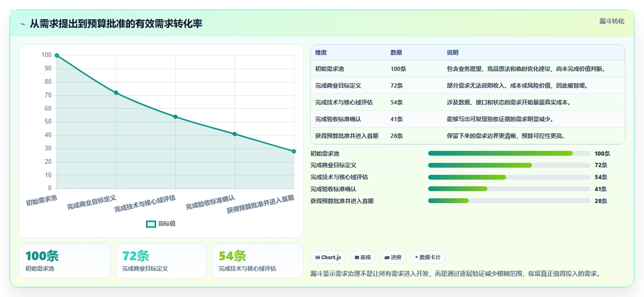Open the 100条 初始需求池 data card
The image size is (644, 297).
(65, 261)
